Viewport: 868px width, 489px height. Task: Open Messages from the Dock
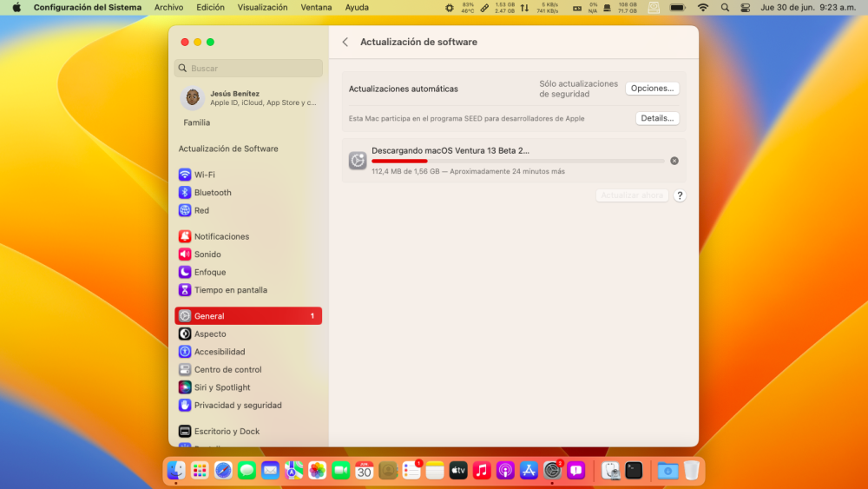(x=247, y=471)
